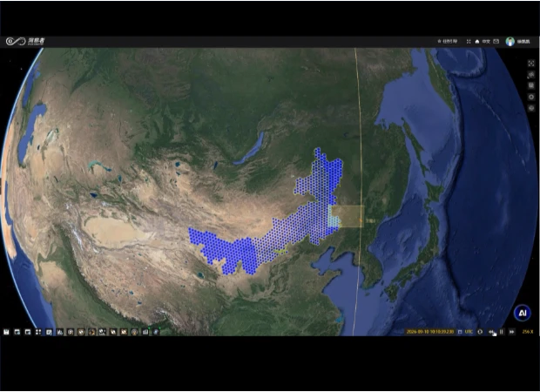Select the satellite icon on right sidebar

(x=531, y=75)
